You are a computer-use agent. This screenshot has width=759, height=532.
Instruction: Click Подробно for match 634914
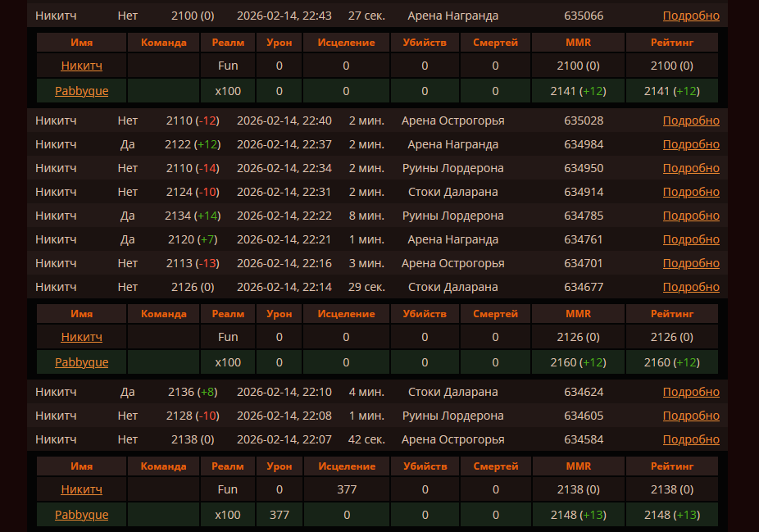(691, 192)
